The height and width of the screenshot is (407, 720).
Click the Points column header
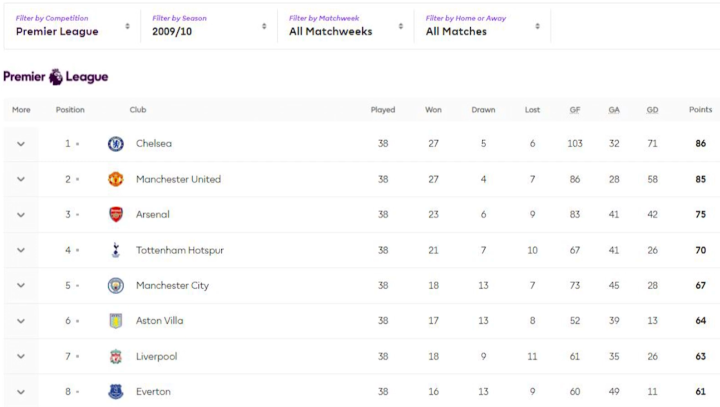(700, 110)
